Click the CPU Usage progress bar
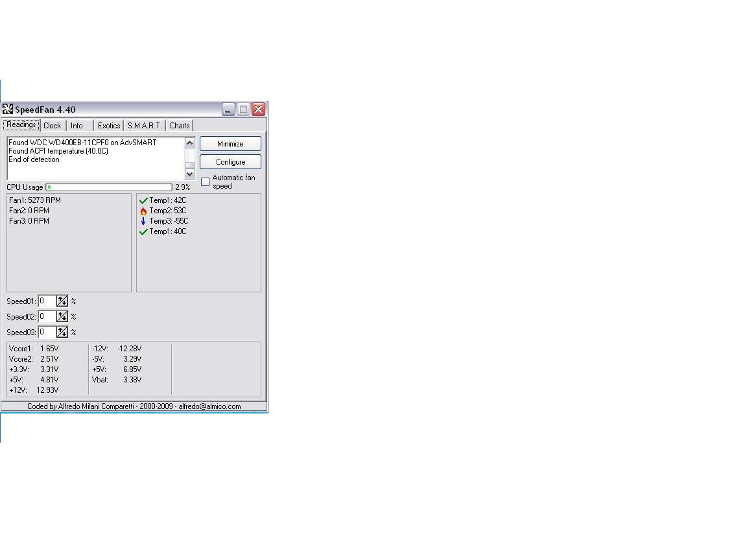 [x=109, y=187]
